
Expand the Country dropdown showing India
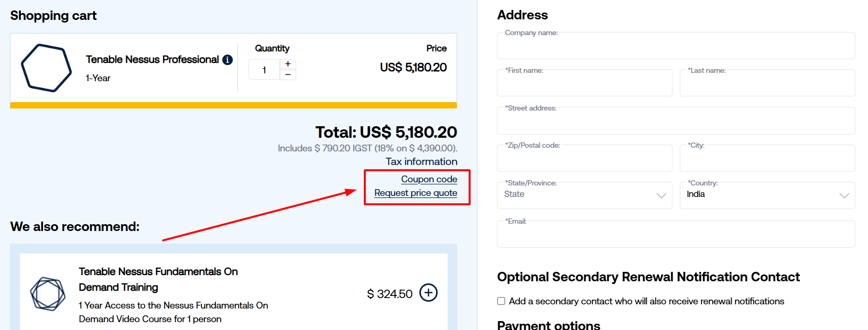coord(767,195)
